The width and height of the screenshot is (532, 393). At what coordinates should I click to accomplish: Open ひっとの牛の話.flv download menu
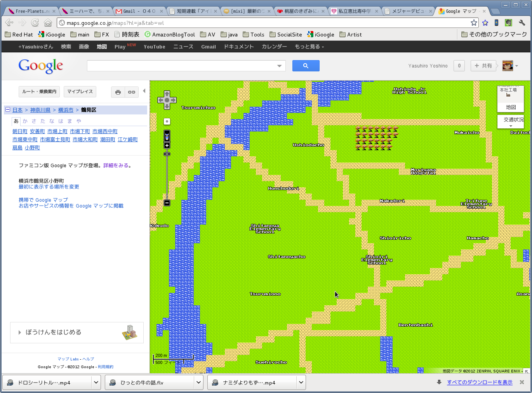point(199,383)
